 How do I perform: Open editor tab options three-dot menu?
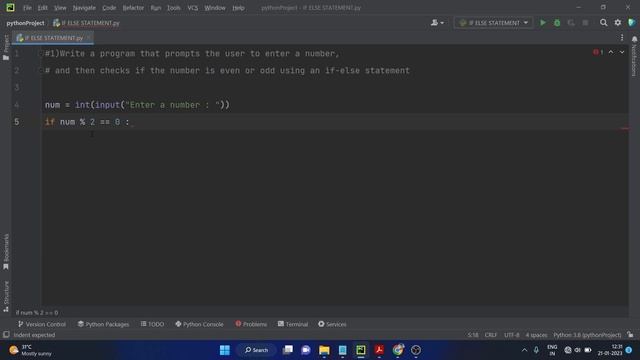click(622, 38)
